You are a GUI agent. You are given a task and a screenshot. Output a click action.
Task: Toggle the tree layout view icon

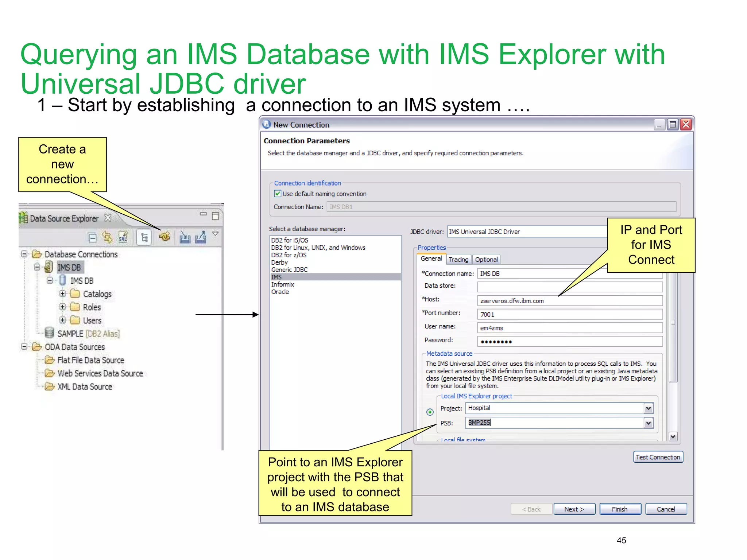click(144, 238)
